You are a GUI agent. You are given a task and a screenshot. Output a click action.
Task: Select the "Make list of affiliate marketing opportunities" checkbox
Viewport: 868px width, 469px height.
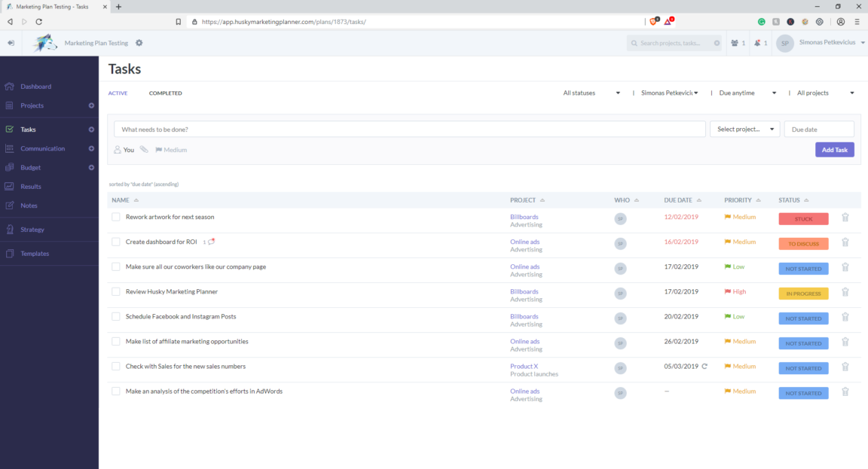coord(115,341)
